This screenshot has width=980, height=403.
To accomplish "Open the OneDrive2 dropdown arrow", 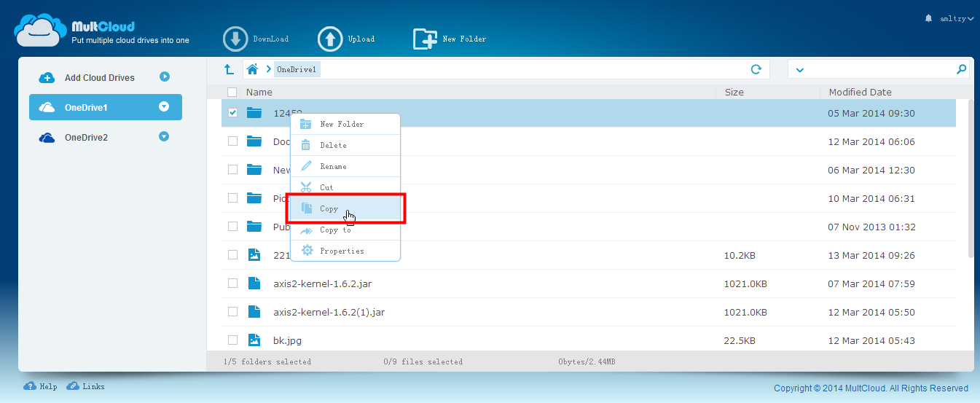I will pyautogui.click(x=164, y=136).
